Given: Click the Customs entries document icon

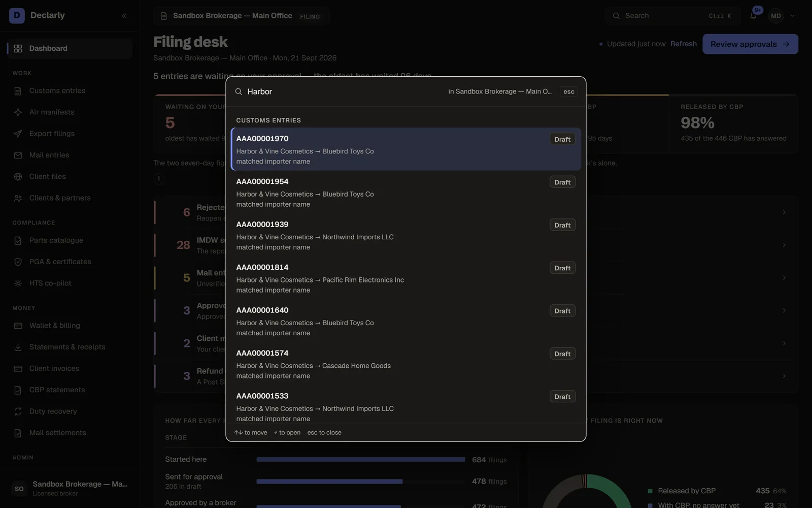Looking at the screenshot, I should click(18, 91).
